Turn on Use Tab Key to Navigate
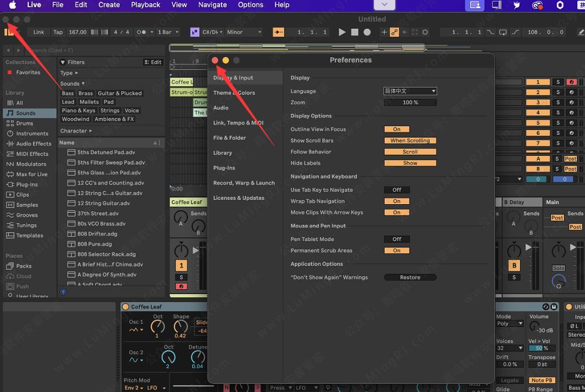 (396, 190)
